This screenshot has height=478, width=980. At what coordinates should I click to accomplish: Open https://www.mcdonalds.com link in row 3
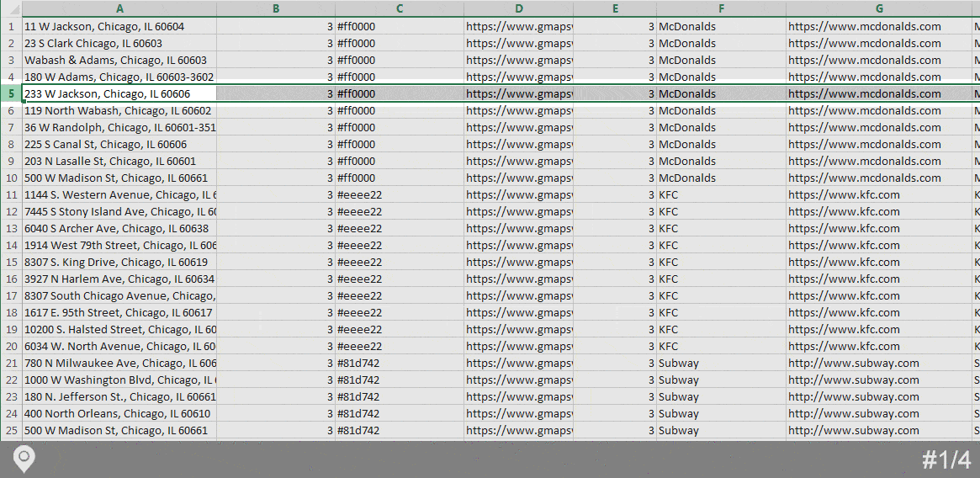[879, 60]
